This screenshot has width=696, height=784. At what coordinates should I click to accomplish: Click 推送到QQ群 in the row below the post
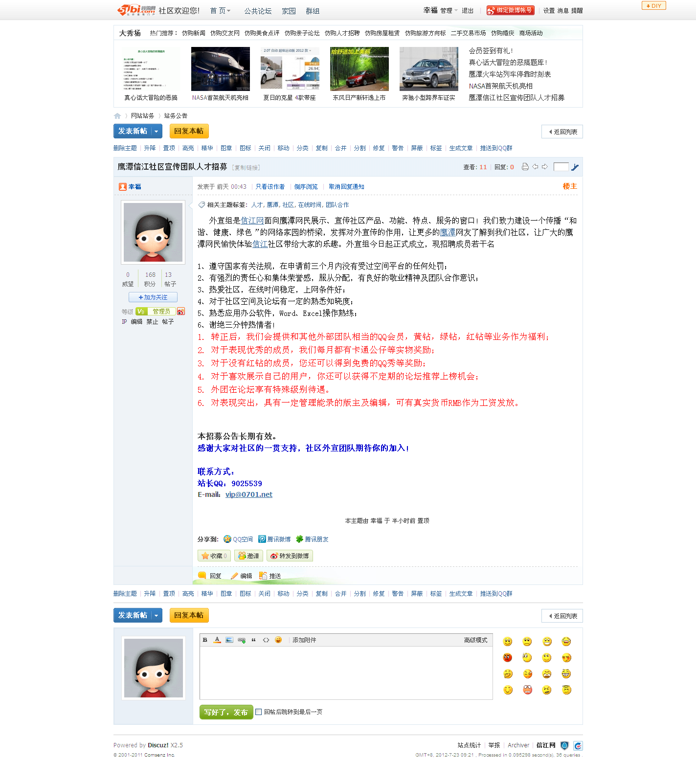(496, 594)
